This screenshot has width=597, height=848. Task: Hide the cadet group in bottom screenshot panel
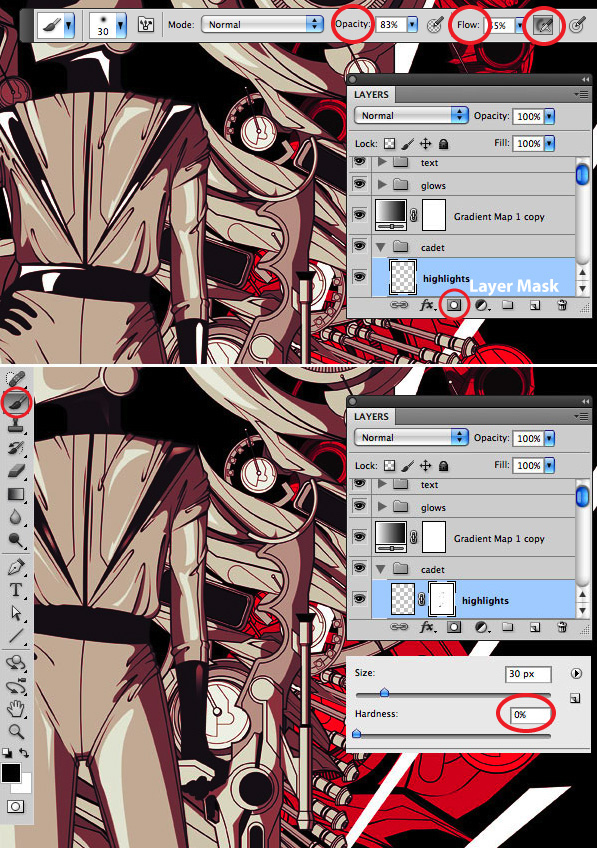click(x=360, y=567)
